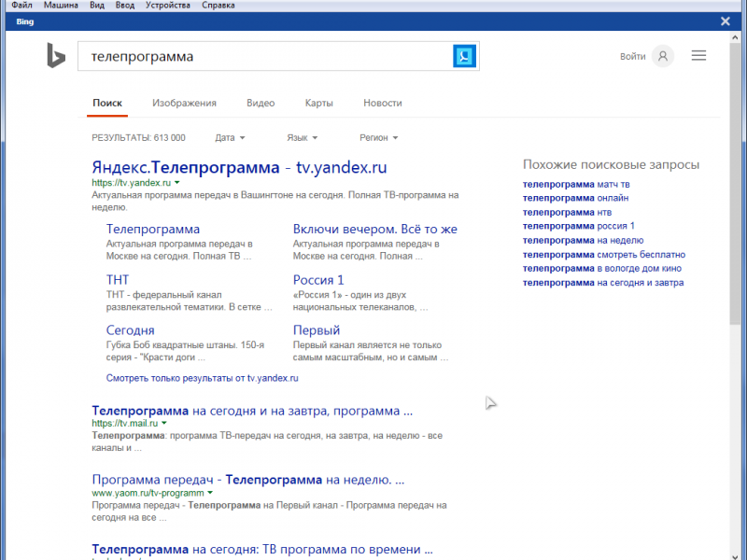Image resolution: width=747 pixels, height=560 pixels.
Task: Open the Телепрограмма sublink under Yandex
Action: click(x=153, y=229)
